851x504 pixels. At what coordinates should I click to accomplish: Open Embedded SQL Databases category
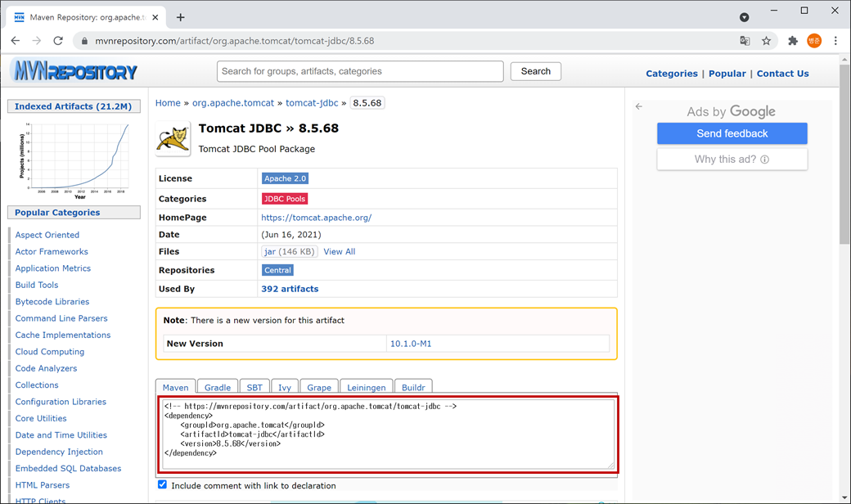point(69,469)
